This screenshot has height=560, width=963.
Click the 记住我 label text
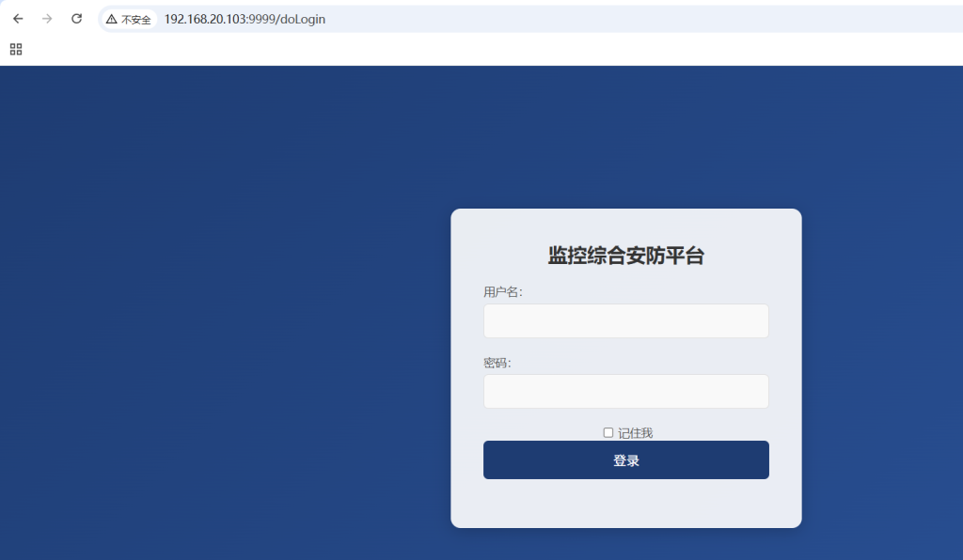[x=635, y=433]
